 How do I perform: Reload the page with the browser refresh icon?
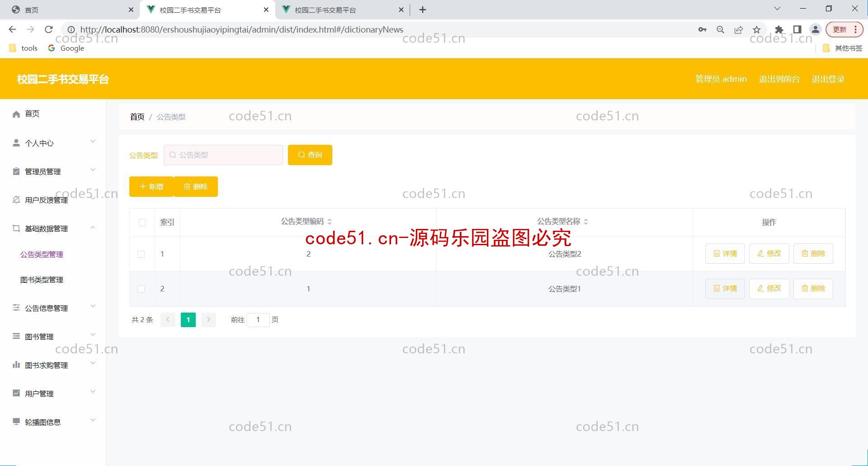coord(49,29)
